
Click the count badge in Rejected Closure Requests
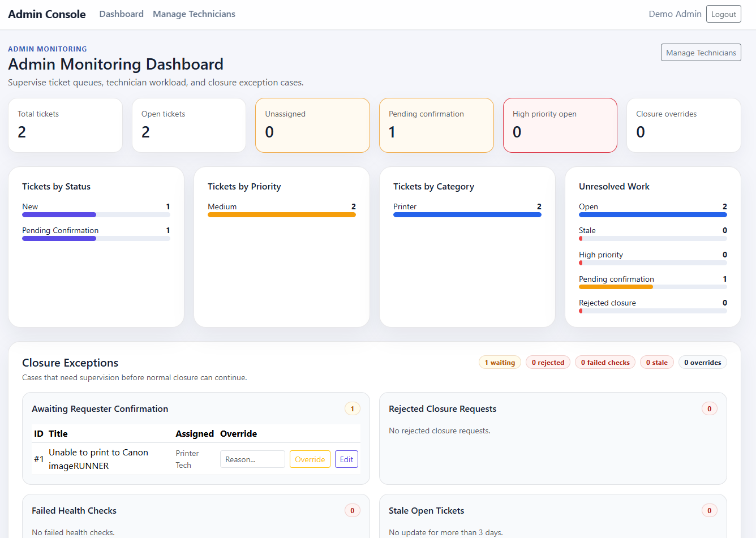click(x=710, y=409)
